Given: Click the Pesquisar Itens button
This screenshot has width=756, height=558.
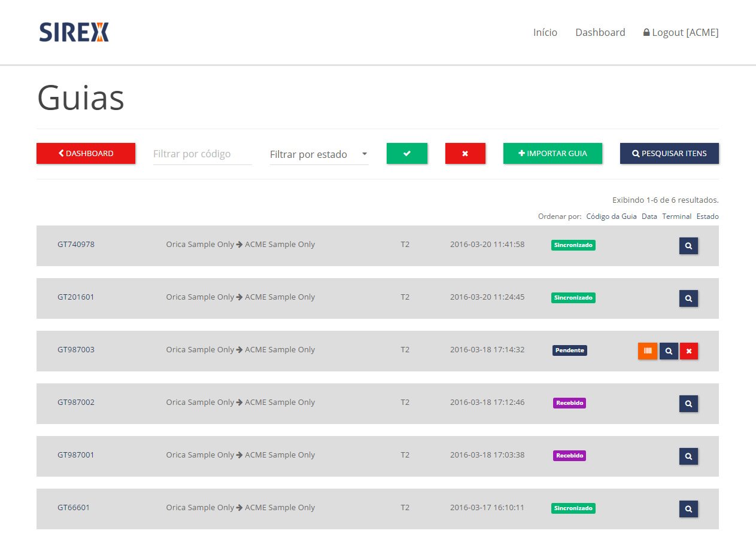Looking at the screenshot, I should click(x=669, y=154).
